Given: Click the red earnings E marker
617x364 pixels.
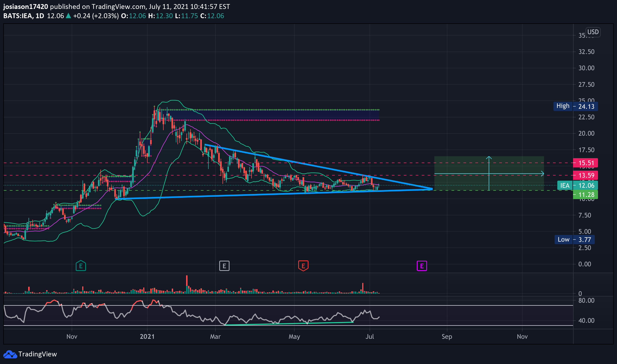Looking at the screenshot, I should click(x=303, y=266).
